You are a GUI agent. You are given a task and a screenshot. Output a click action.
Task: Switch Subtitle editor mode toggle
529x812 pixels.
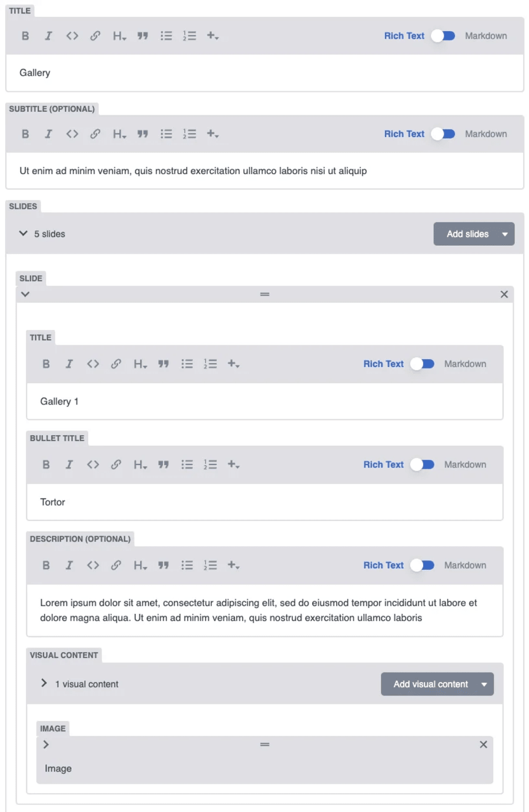pyautogui.click(x=443, y=134)
